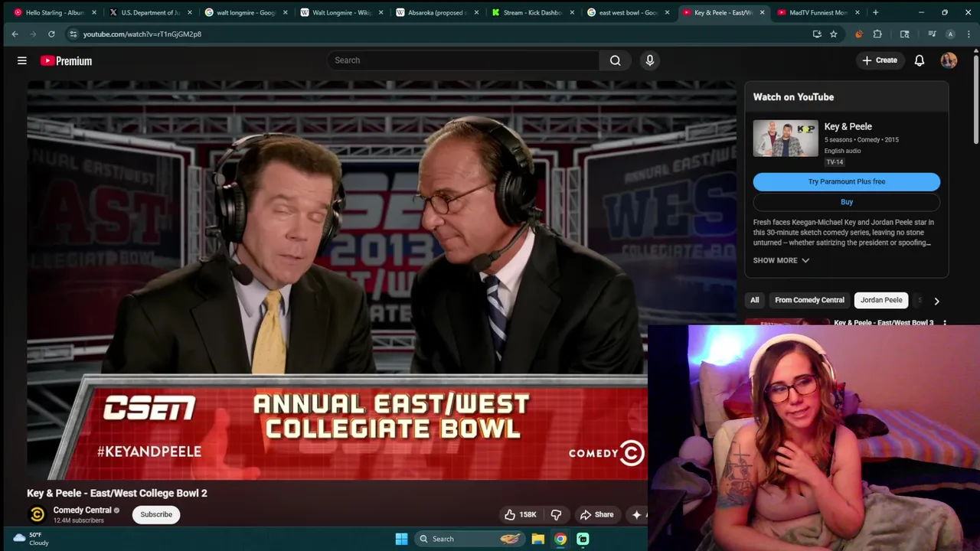Reload the current page
This screenshot has width=980, height=551.
coord(51,34)
